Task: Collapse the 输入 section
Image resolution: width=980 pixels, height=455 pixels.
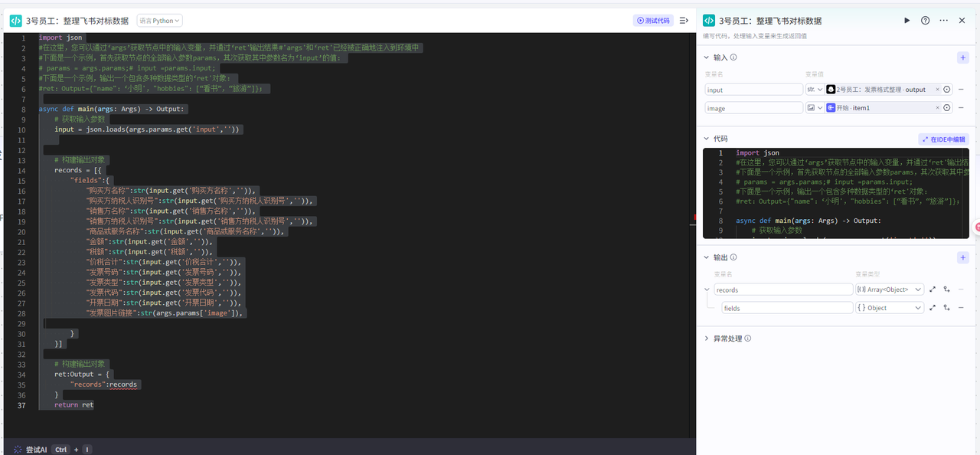Action: (706, 57)
